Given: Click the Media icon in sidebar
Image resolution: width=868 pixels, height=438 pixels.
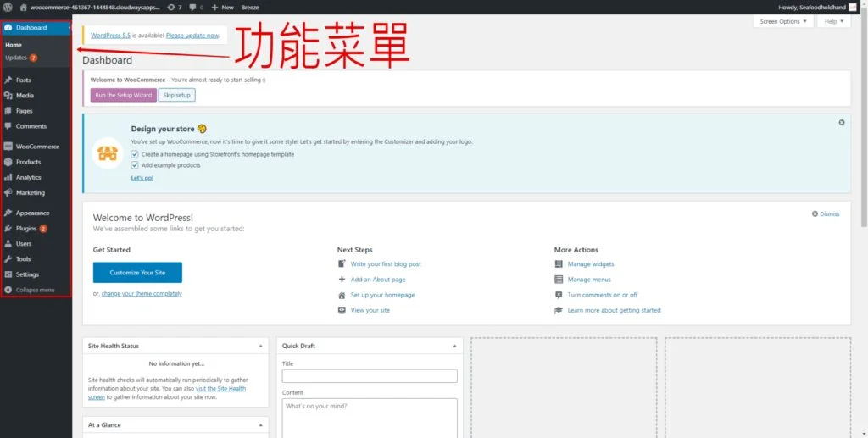Looking at the screenshot, I should click(x=8, y=96).
